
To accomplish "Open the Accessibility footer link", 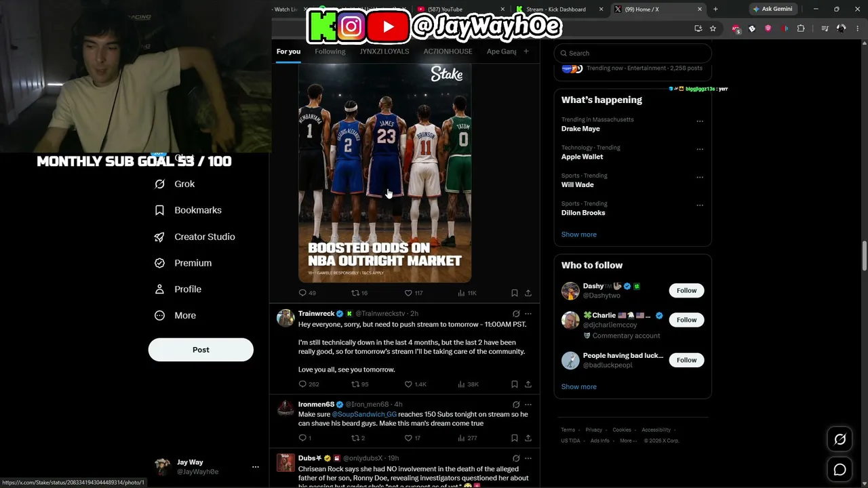I will (x=656, y=430).
